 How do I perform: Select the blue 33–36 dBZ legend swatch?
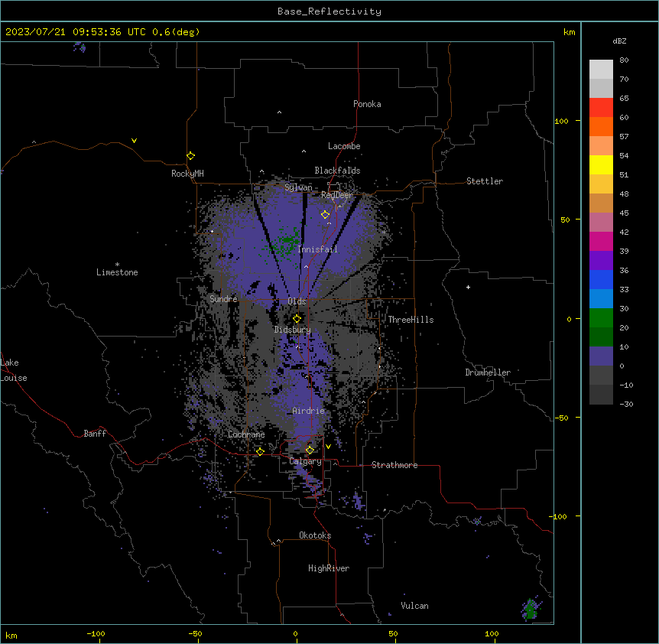click(x=601, y=279)
